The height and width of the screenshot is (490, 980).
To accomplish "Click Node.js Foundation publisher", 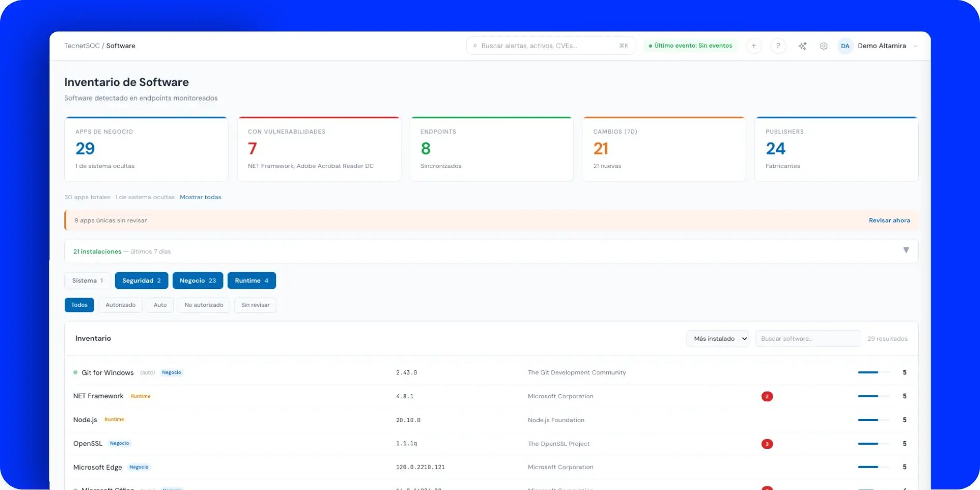I will 556,420.
